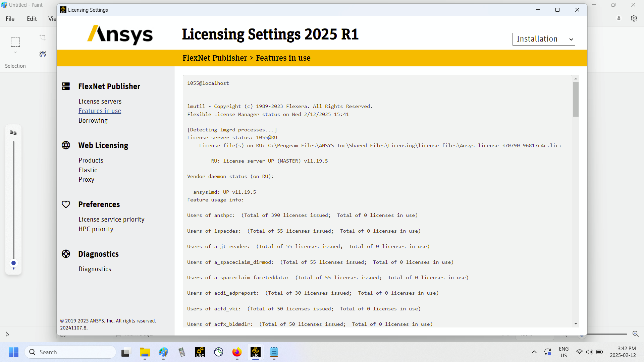Click Paint's crop tool icon
Screen dimensions: 644x362
click(x=43, y=37)
